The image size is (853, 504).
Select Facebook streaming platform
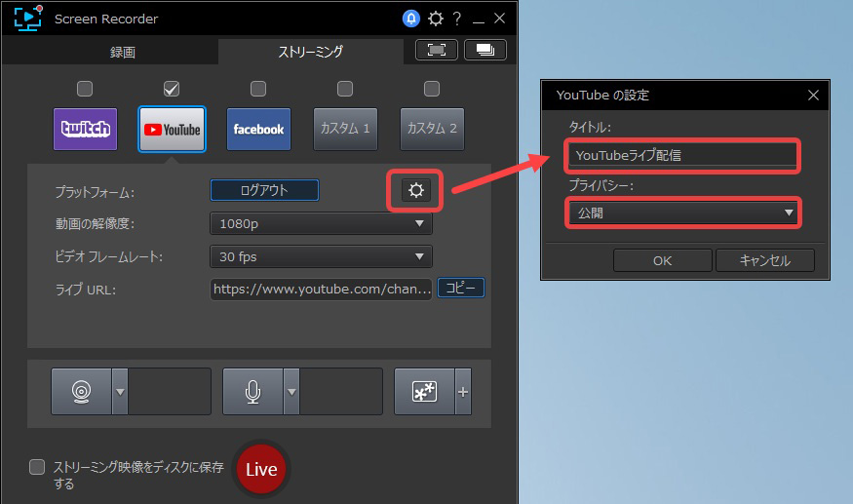point(258,129)
